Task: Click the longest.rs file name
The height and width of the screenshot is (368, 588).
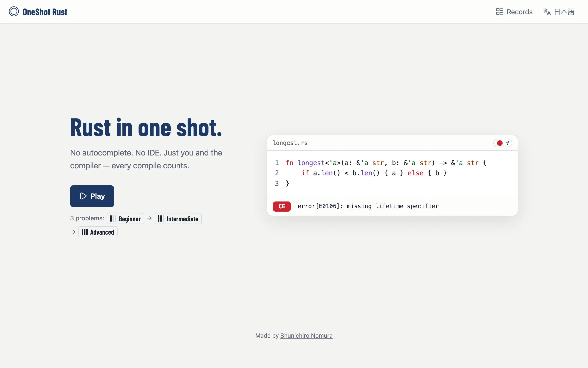Action: (x=290, y=143)
